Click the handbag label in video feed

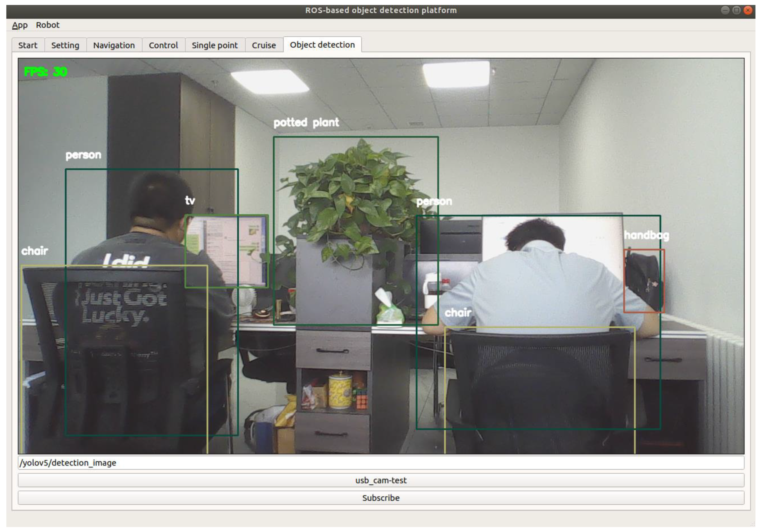point(646,235)
